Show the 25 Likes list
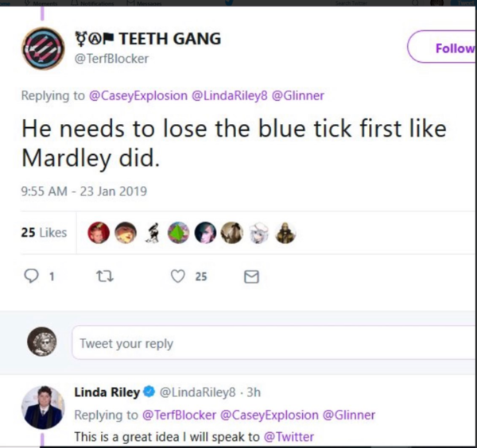Viewport: 477px width, 448px height. 44,233
